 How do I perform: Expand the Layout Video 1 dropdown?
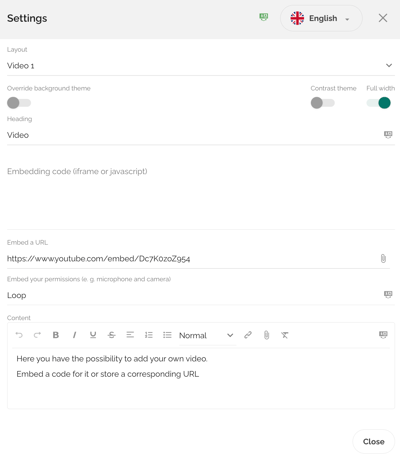[x=201, y=66]
